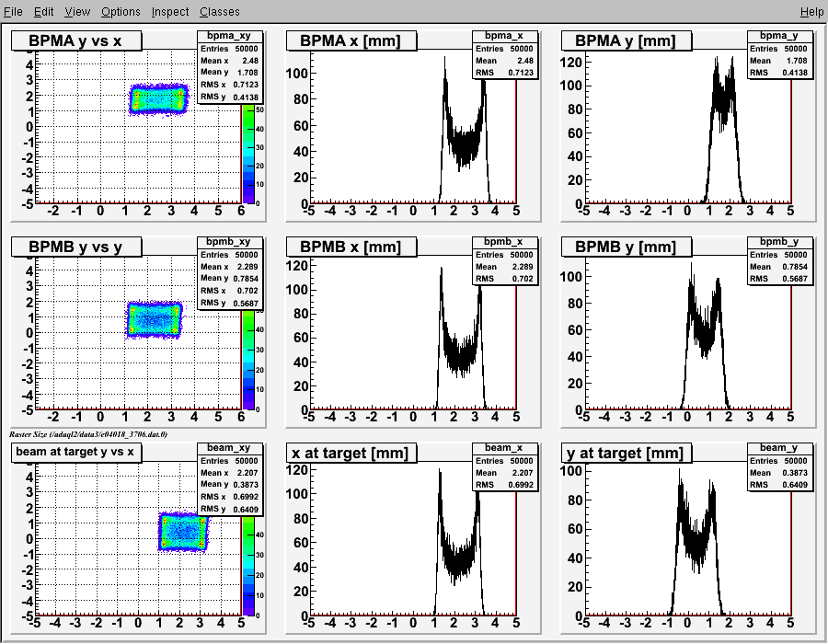Viewport: 828px width, 644px height.
Task: Click the bpma_x statistics box
Action: (505, 54)
